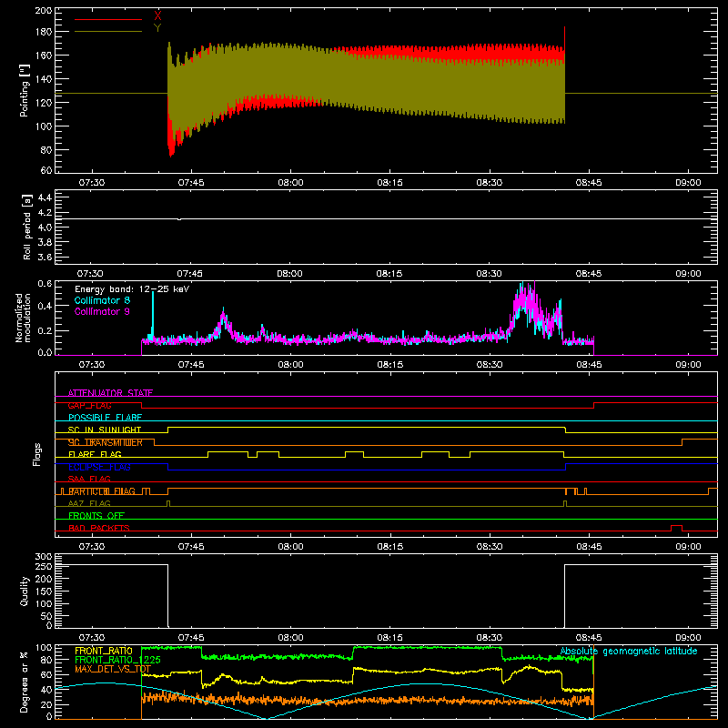Click 07:30 time label under Quality plot
Viewport: 728px width, 728px height.
click(92, 638)
